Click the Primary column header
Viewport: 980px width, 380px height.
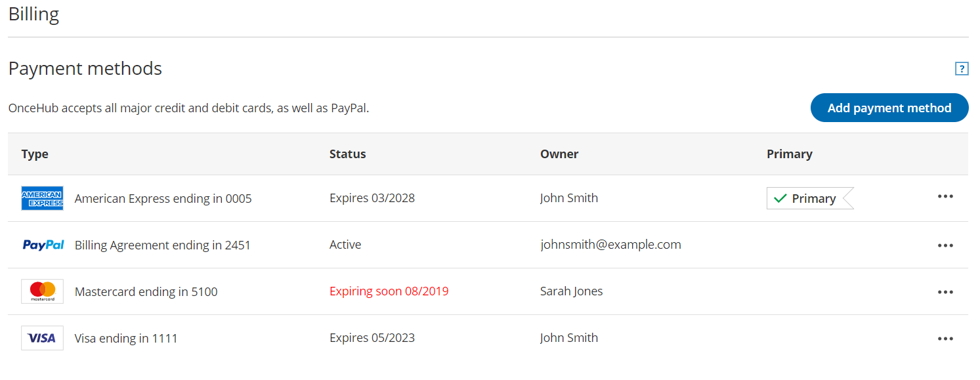789,154
